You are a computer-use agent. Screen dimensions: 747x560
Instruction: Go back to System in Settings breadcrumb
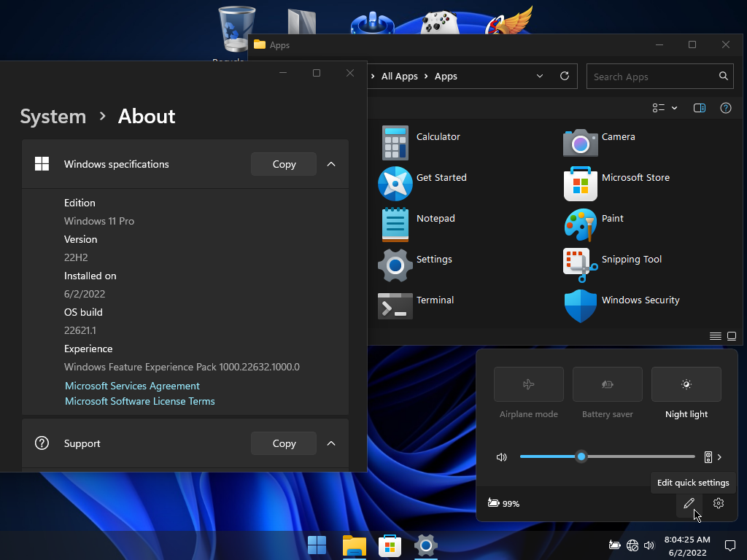coord(53,116)
